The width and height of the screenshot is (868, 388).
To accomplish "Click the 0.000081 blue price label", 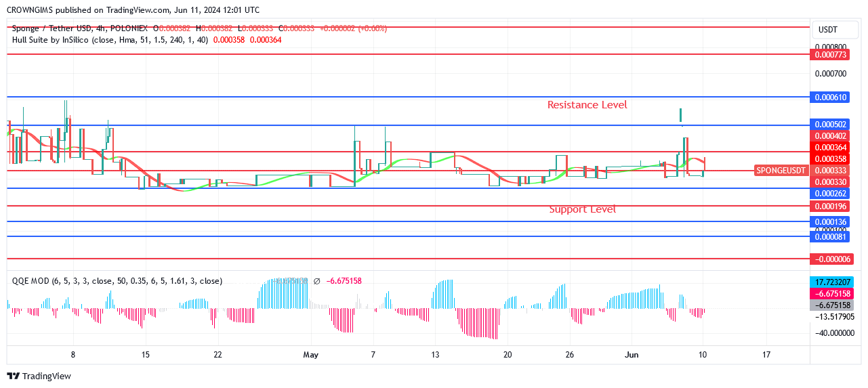I will coord(831,237).
